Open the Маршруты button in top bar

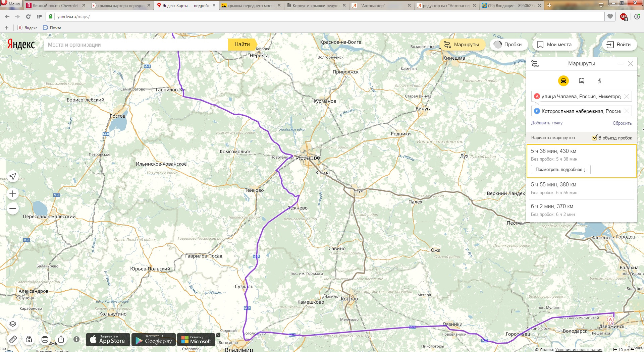[462, 45]
